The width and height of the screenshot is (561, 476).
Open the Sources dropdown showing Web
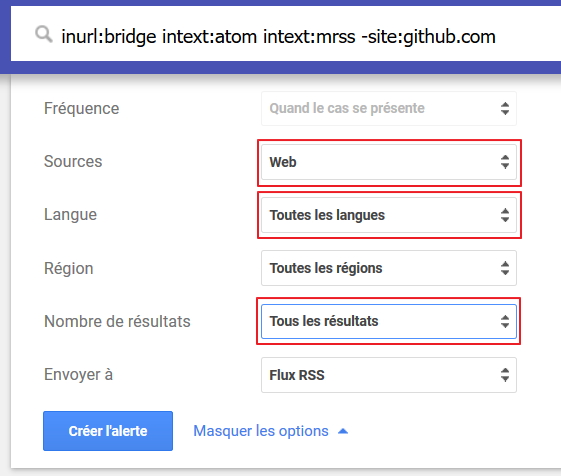coord(389,162)
